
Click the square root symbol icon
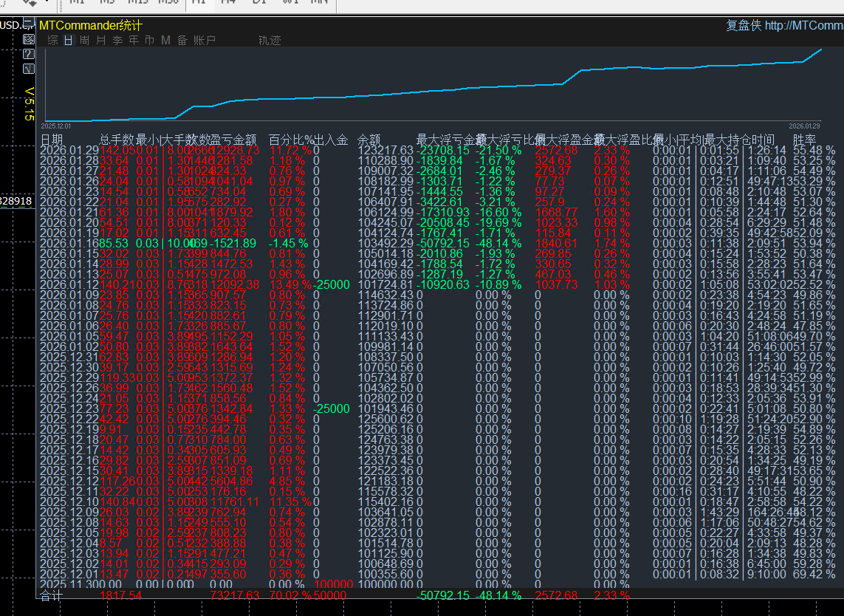click(29, 69)
